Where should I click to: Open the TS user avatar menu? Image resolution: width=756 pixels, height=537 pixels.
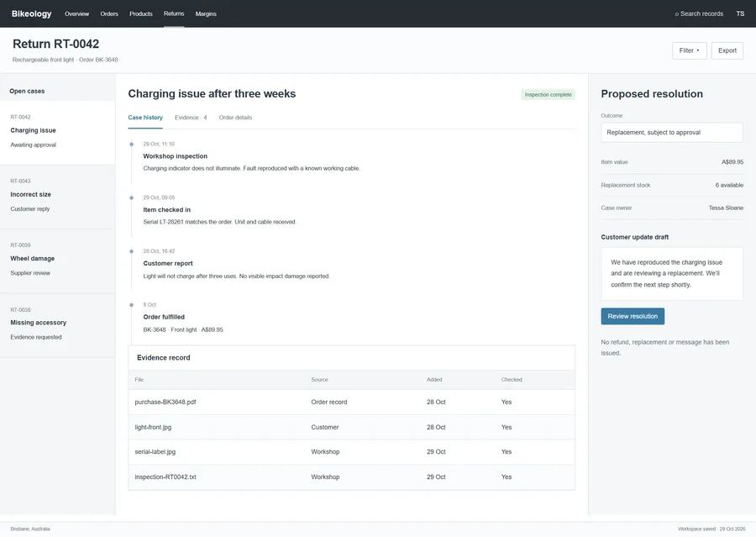740,13
